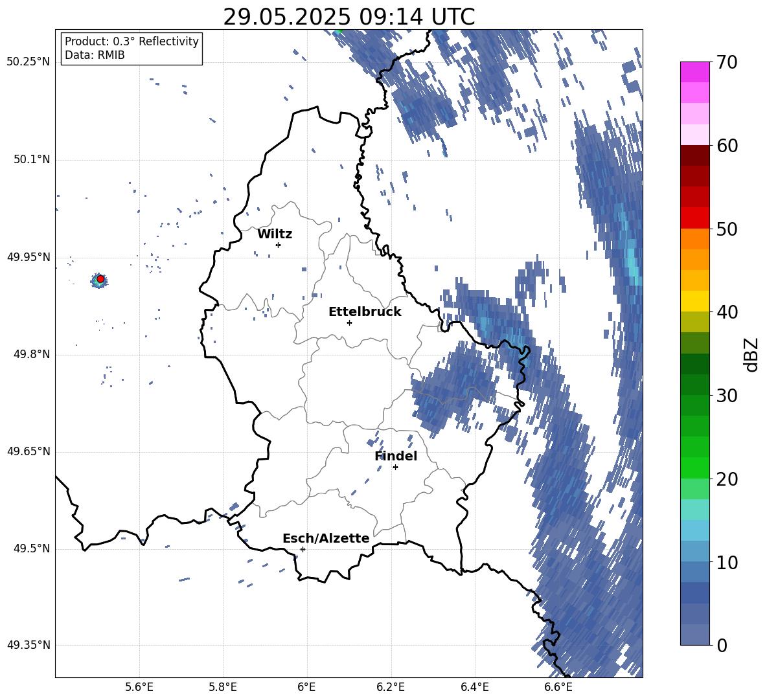767x700 pixels.
Task: Click the Findel location cross marker
Action: click(395, 467)
